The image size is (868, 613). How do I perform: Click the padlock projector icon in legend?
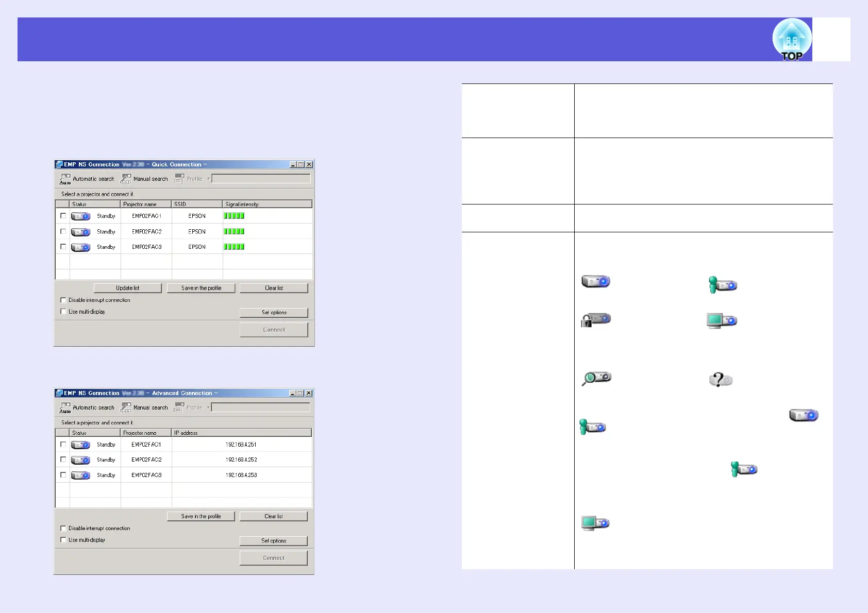click(x=596, y=320)
